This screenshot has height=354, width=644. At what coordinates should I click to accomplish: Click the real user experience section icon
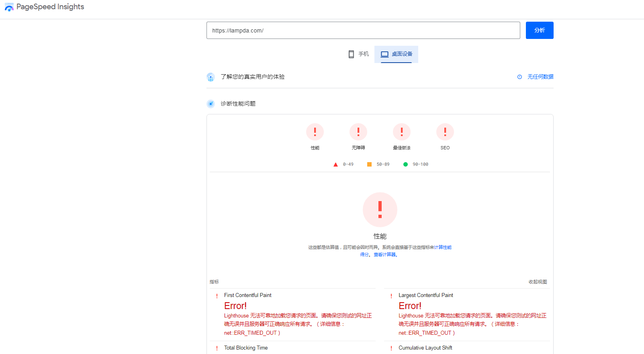(x=211, y=77)
